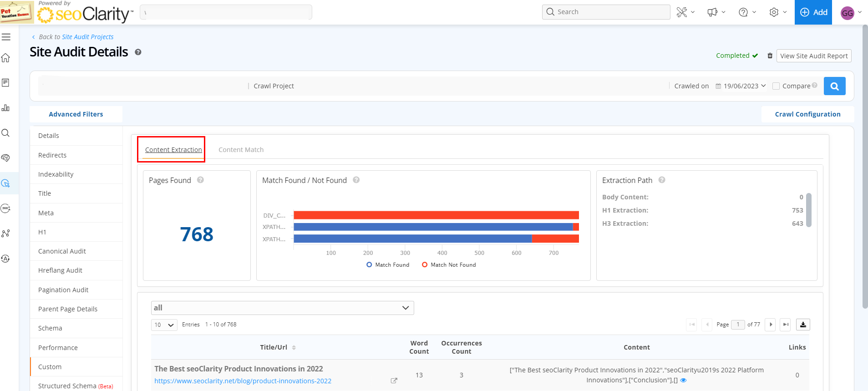868x391 pixels.
Task: Download table data with the export icon
Action: (x=803, y=325)
